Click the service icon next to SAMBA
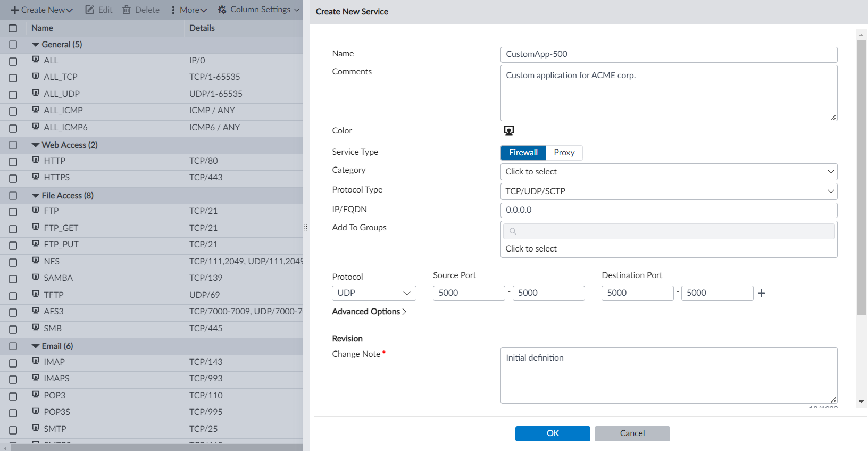The width and height of the screenshot is (868, 451). click(x=36, y=277)
